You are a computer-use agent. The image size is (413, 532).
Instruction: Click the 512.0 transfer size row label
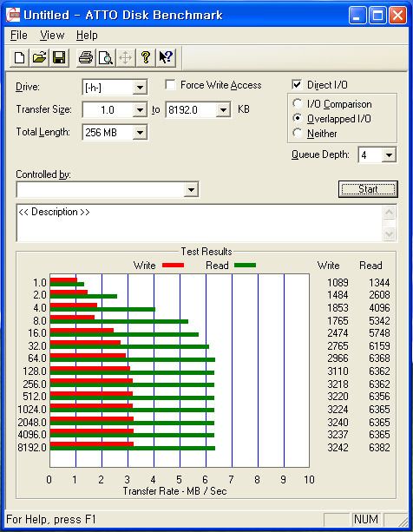point(35,397)
